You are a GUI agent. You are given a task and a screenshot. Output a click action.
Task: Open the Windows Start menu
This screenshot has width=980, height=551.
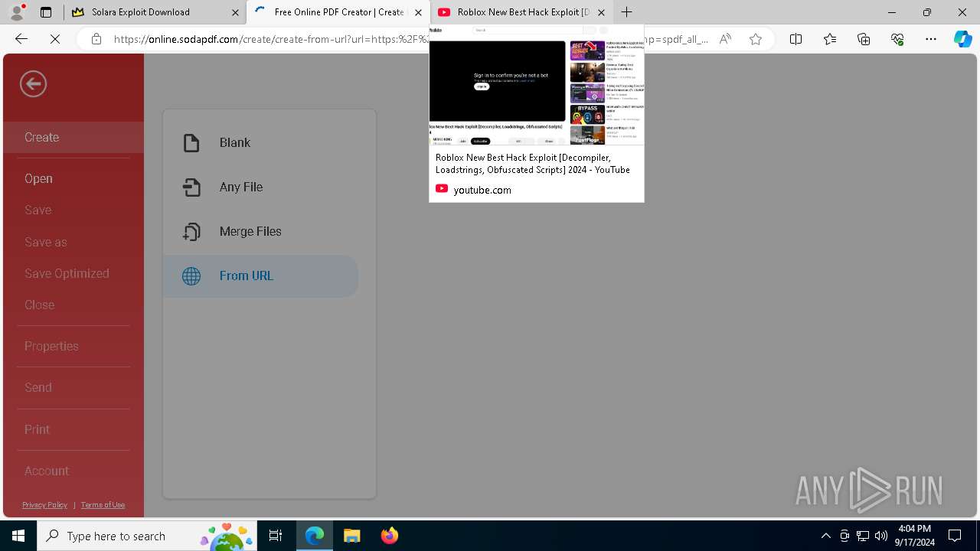tap(18, 536)
